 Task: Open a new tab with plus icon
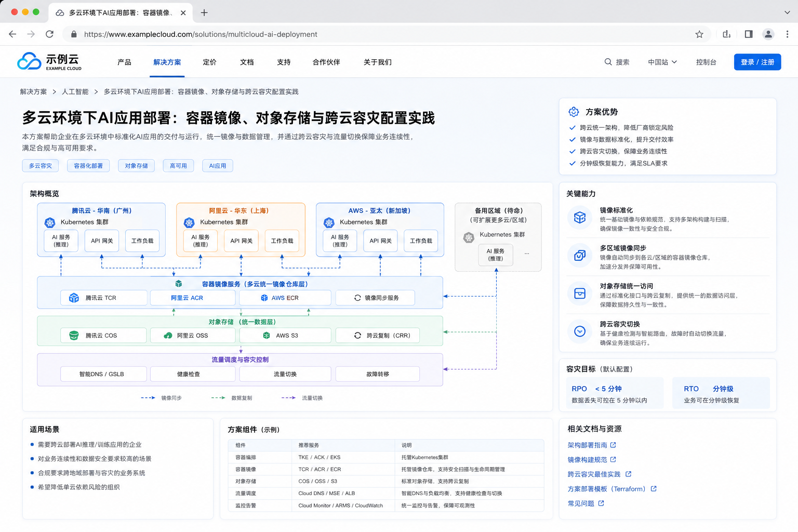coord(204,12)
